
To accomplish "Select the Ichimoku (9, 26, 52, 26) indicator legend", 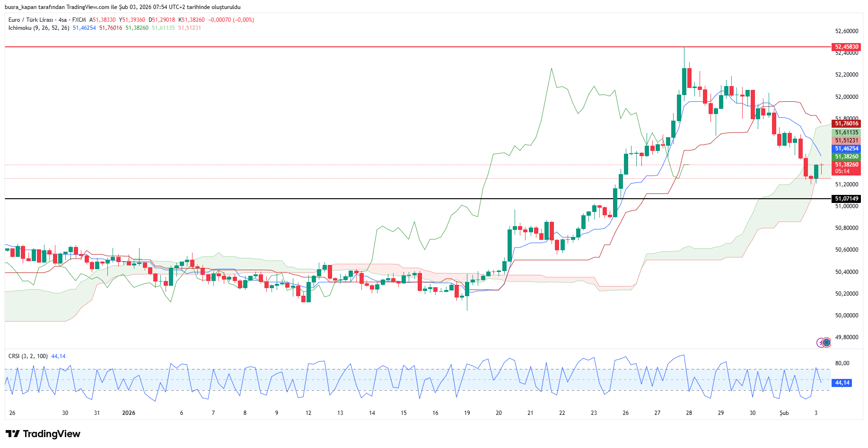I will [x=39, y=28].
